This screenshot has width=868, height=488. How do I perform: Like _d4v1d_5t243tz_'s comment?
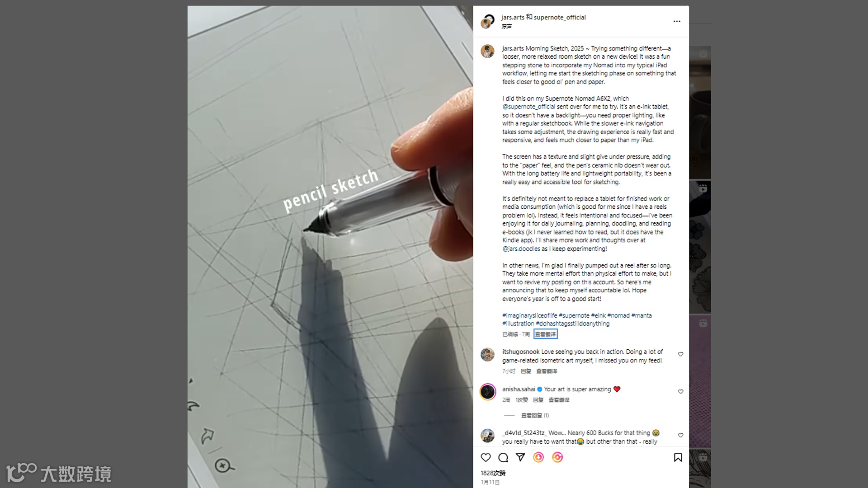click(x=680, y=436)
